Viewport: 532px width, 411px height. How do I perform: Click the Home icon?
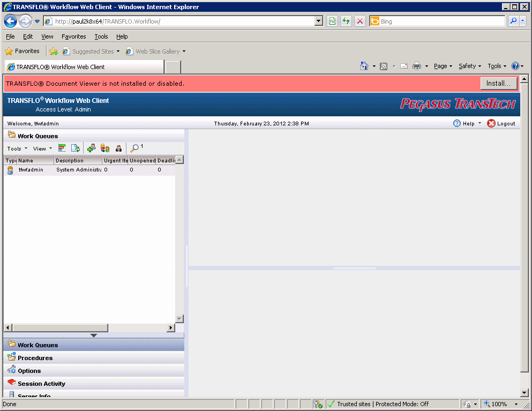(x=365, y=66)
